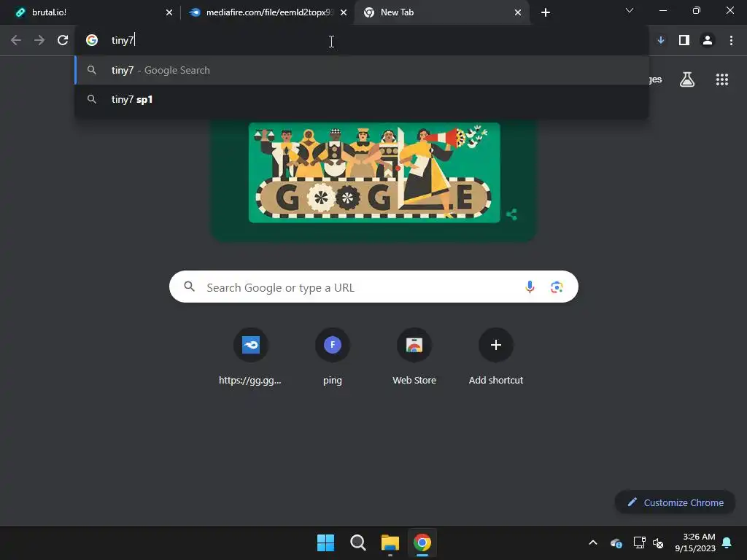Open the ping shortcut
The height and width of the screenshot is (560, 747).
tap(333, 356)
